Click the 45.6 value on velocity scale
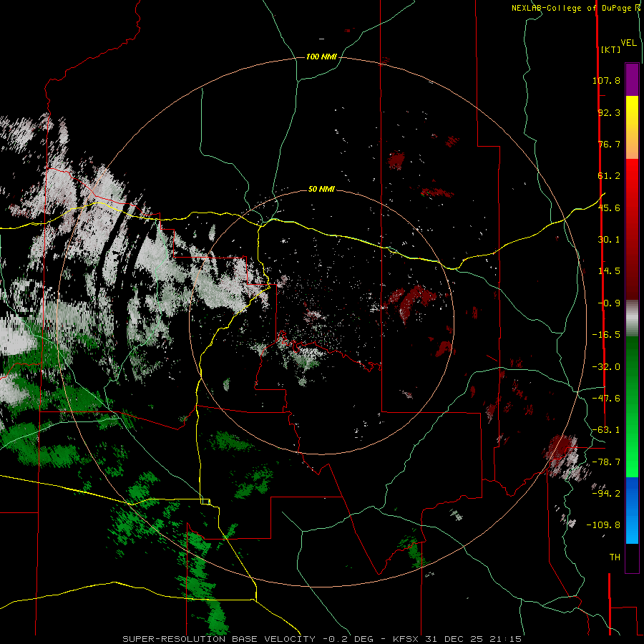The height and width of the screenshot is (644, 644). (609, 208)
